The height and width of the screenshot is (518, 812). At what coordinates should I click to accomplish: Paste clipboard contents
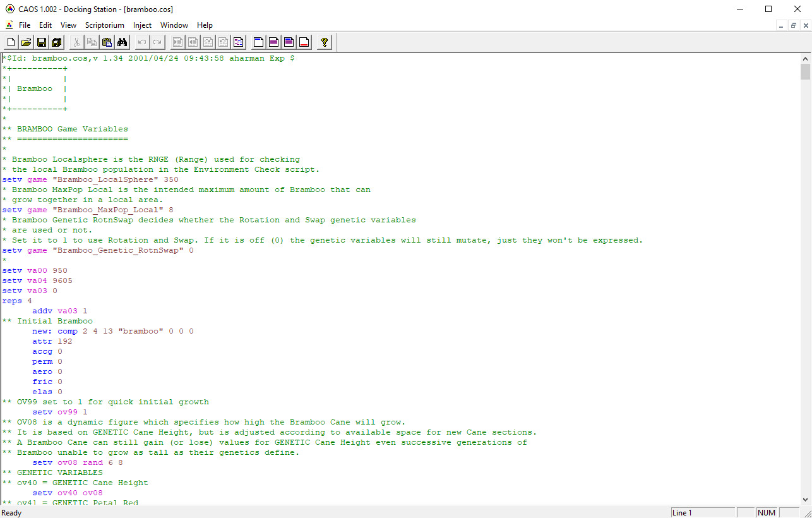pos(105,42)
